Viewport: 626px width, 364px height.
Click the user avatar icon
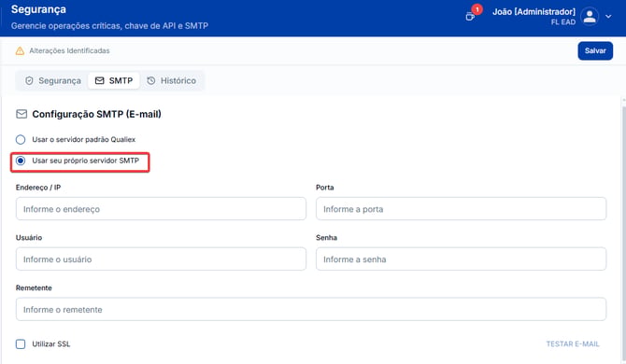pos(590,17)
